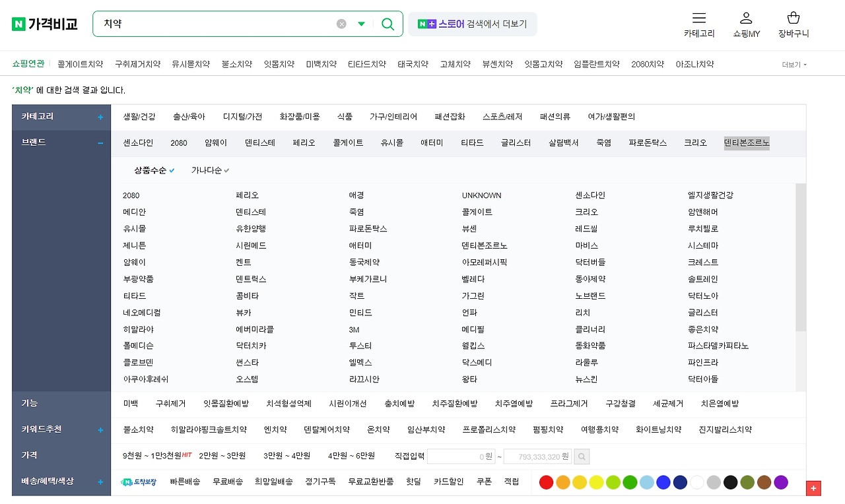Choose brand 살림백서
The height and width of the screenshot is (504, 845).
563,143
